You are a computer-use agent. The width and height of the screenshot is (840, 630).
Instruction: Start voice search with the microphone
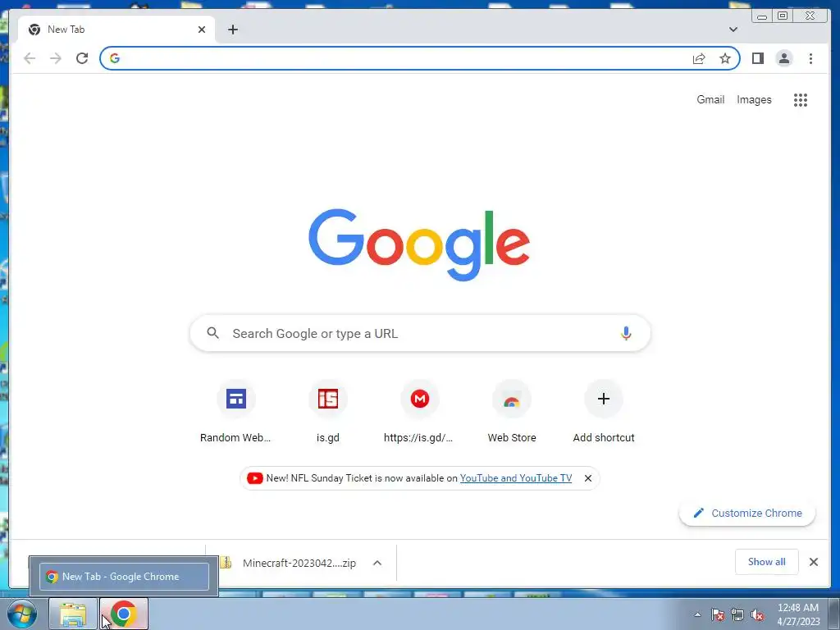point(626,333)
